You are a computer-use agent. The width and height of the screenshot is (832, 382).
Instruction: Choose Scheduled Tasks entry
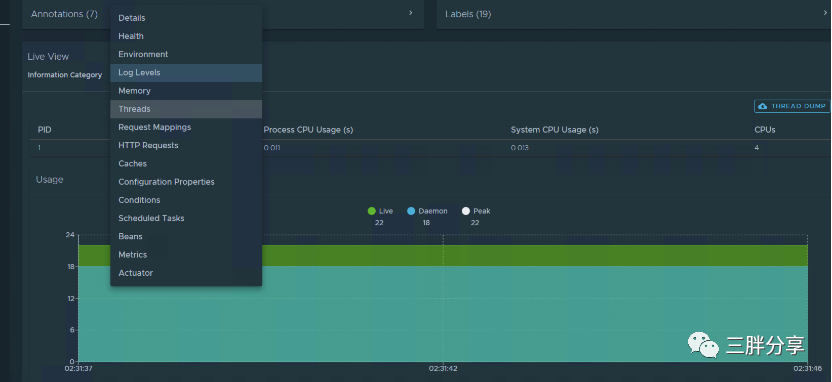(x=186, y=218)
